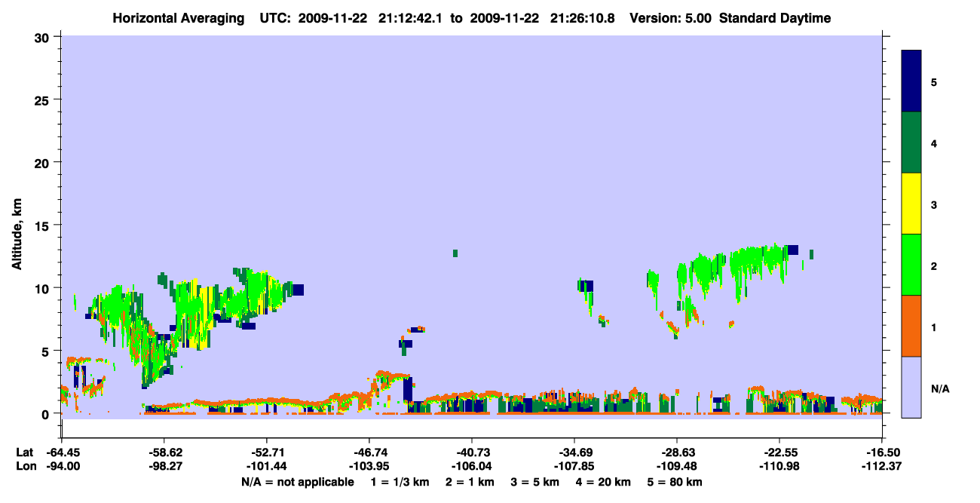Viewport: 980px width, 503px height.
Task: Click longitude value '-103.95'
Action: (x=369, y=466)
